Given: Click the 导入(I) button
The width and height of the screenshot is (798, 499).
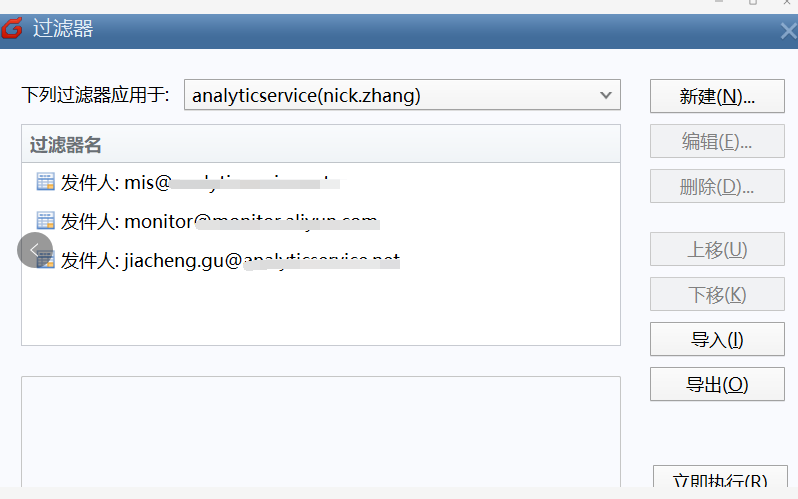Looking at the screenshot, I should click(x=717, y=339).
